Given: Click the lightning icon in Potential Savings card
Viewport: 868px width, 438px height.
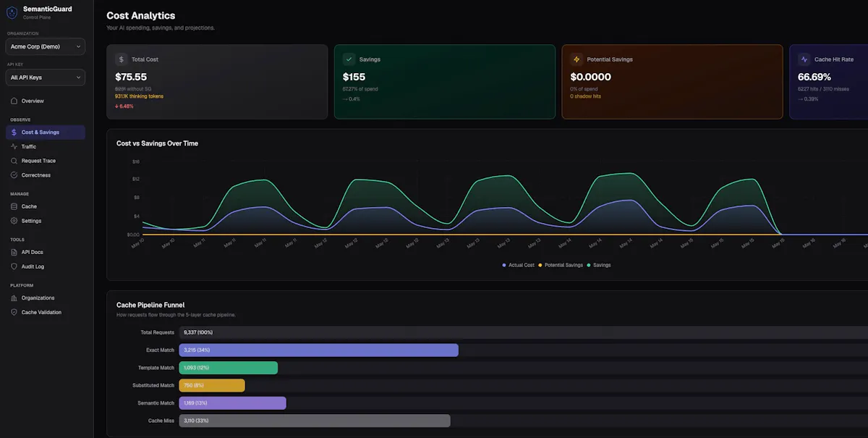Looking at the screenshot, I should point(576,59).
